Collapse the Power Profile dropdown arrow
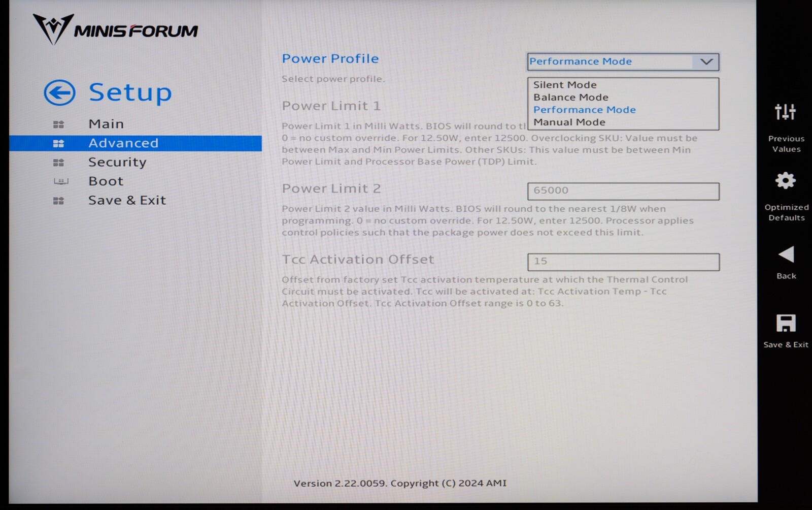The width and height of the screenshot is (812, 510). tap(706, 62)
